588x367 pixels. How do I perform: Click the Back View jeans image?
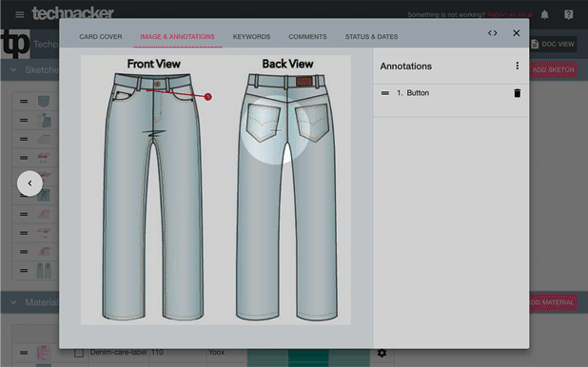coord(287,197)
